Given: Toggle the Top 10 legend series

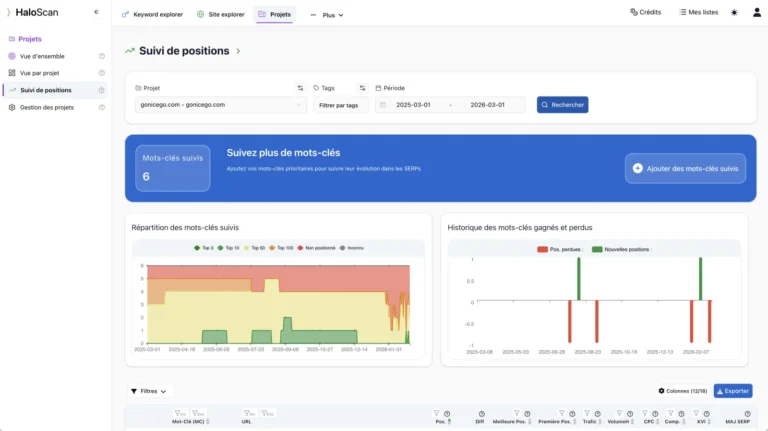Looking at the screenshot, I should pyautogui.click(x=229, y=248).
